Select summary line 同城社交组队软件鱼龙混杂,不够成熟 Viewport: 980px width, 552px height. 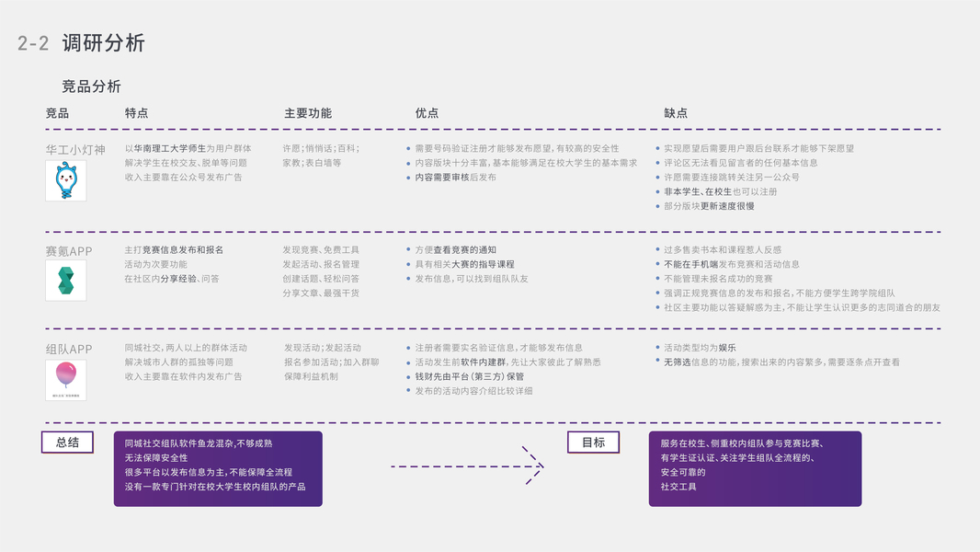click(x=199, y=443)
